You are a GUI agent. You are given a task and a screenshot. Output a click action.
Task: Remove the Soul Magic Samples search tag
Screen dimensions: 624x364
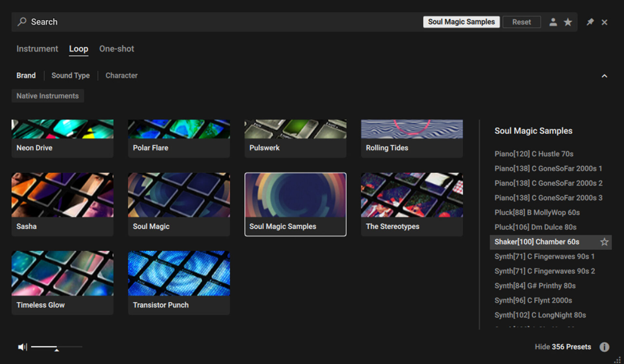(461, 22)
